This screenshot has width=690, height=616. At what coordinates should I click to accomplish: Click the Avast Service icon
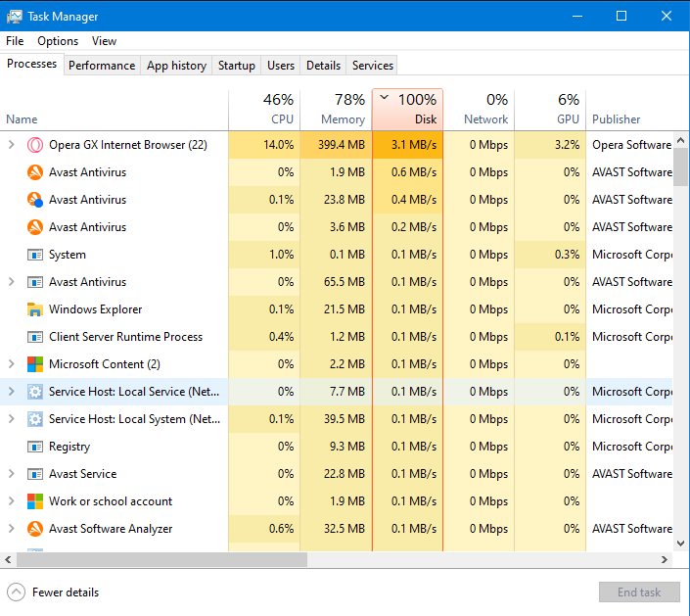pos(35,474)
